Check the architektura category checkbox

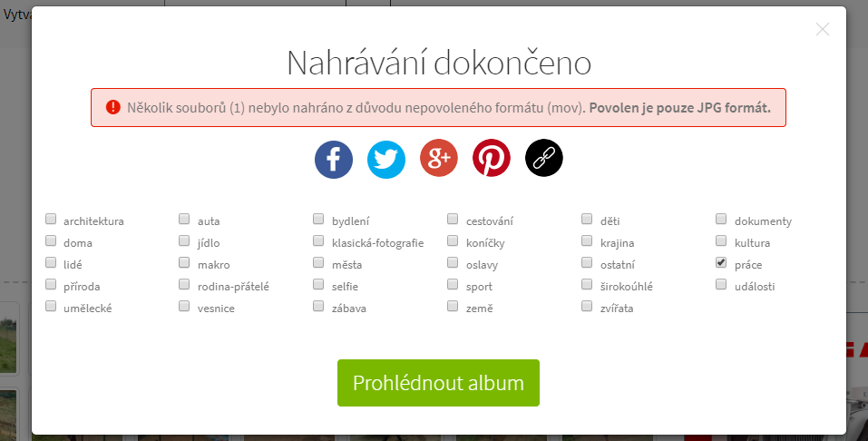point(51,220)
